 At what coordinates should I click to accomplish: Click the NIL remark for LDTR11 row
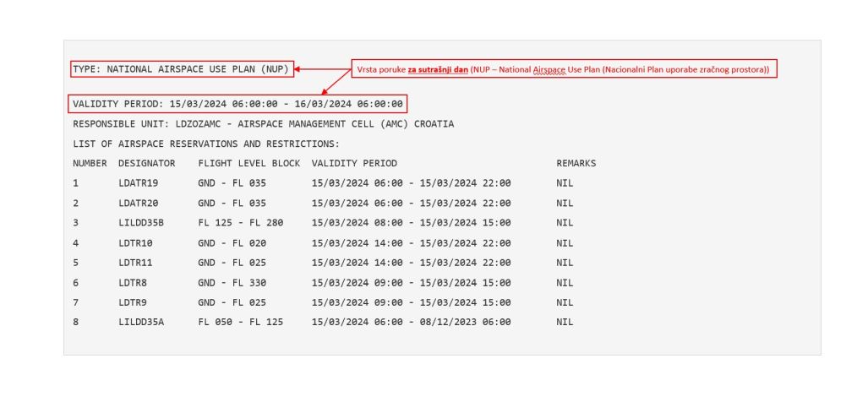(565, 263)
